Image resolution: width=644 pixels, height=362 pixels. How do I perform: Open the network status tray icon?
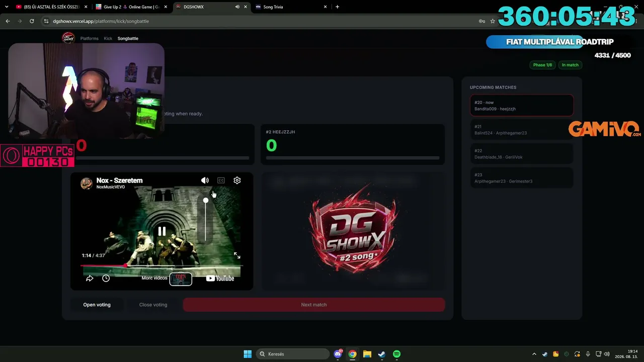(x=599, y=354)
